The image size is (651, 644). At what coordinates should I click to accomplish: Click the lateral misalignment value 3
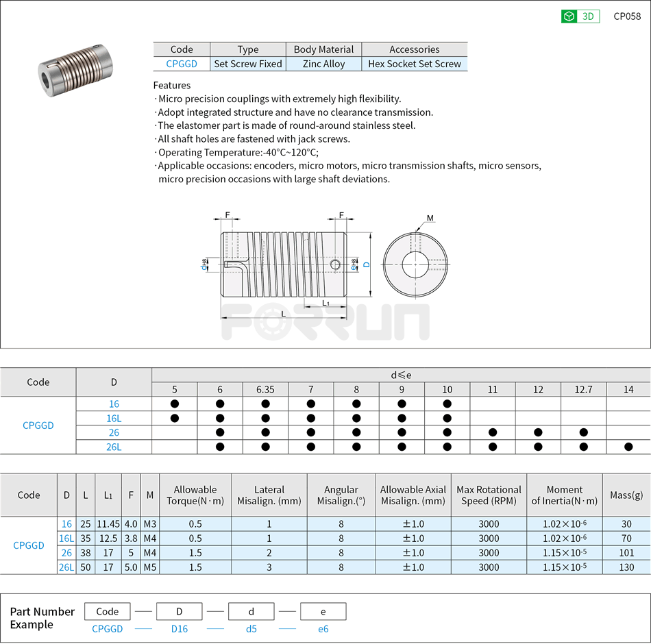pyautogui.click(x=269, y=567)
